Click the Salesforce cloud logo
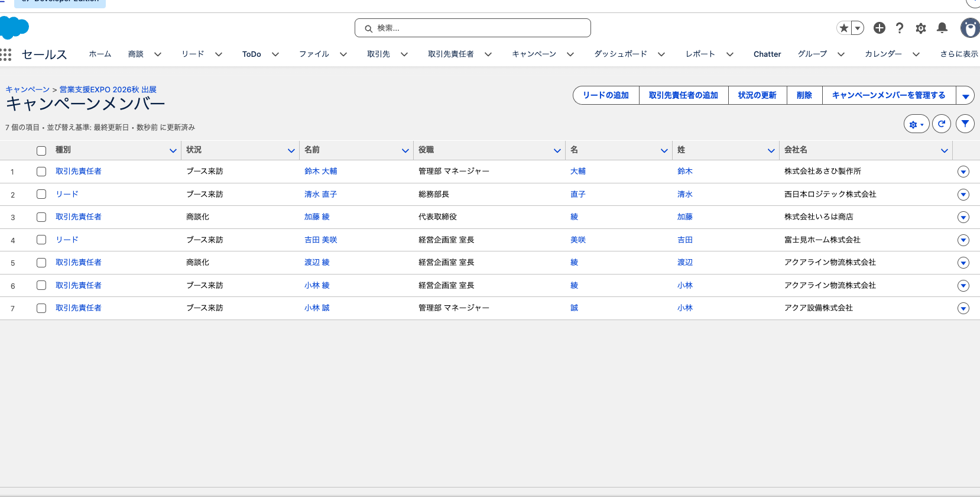980x497 pixels. click(14, 27)
